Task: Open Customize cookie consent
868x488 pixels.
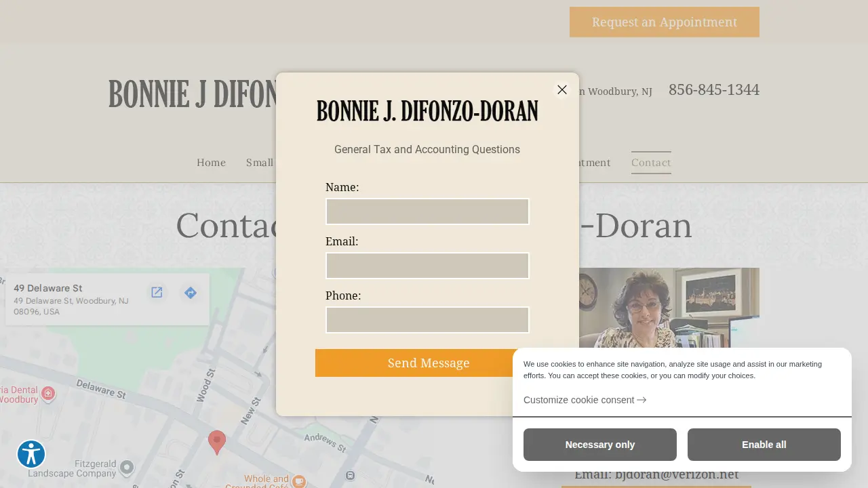Action: pyautogui.click(x=585, y=400)
